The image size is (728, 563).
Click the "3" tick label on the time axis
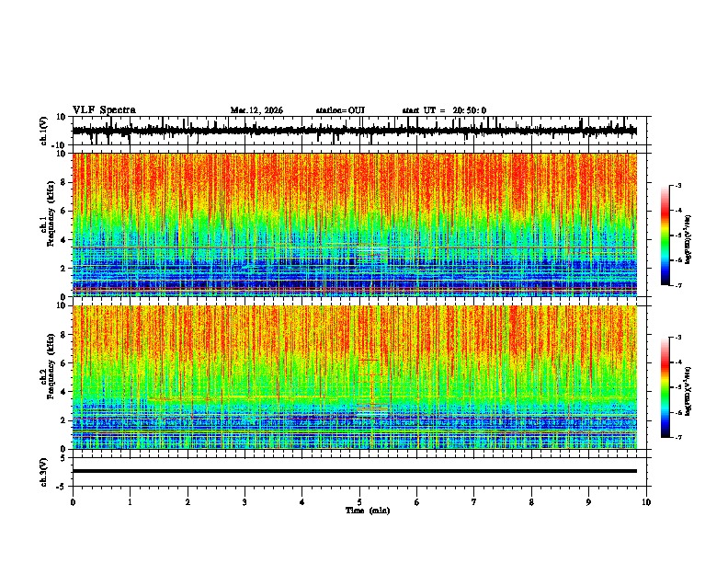click(x=245, y=502)
